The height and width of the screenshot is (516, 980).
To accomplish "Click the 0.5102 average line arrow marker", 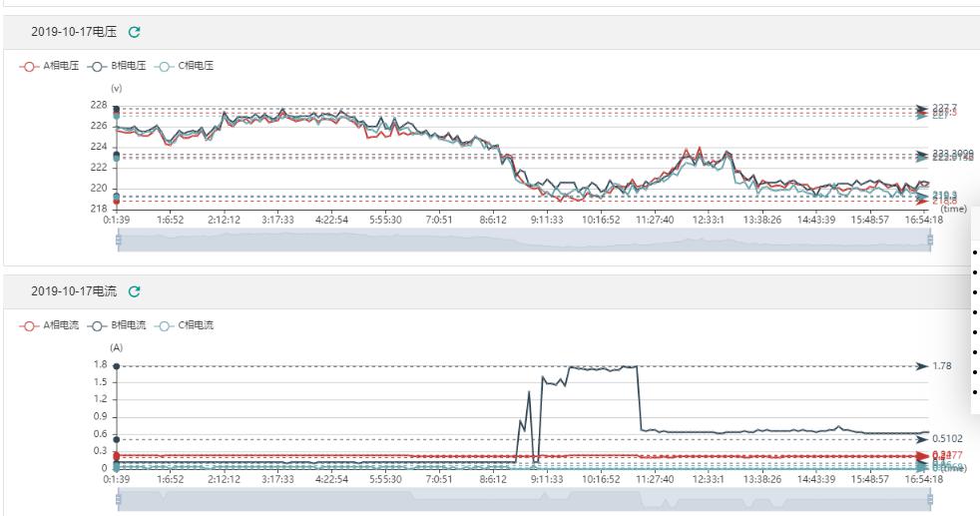I will click(921, 438).
